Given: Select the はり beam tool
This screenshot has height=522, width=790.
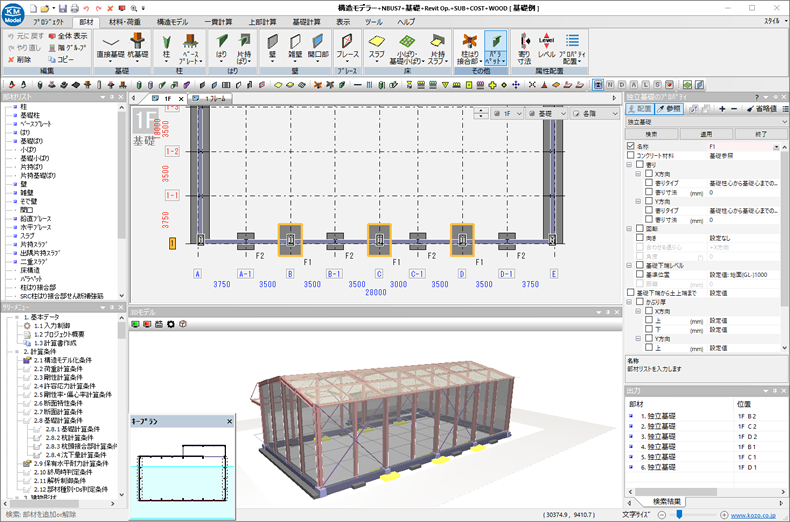Looking at the screenshot, I should tap(221, 48).
